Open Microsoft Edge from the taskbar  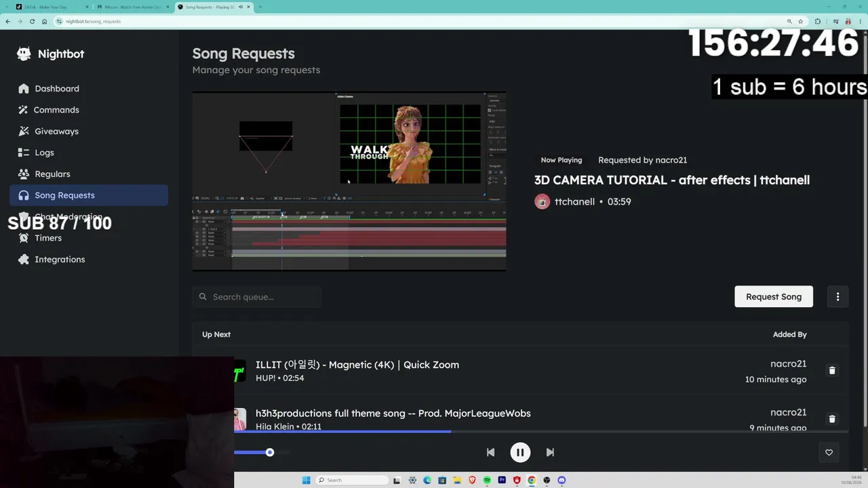427,480
